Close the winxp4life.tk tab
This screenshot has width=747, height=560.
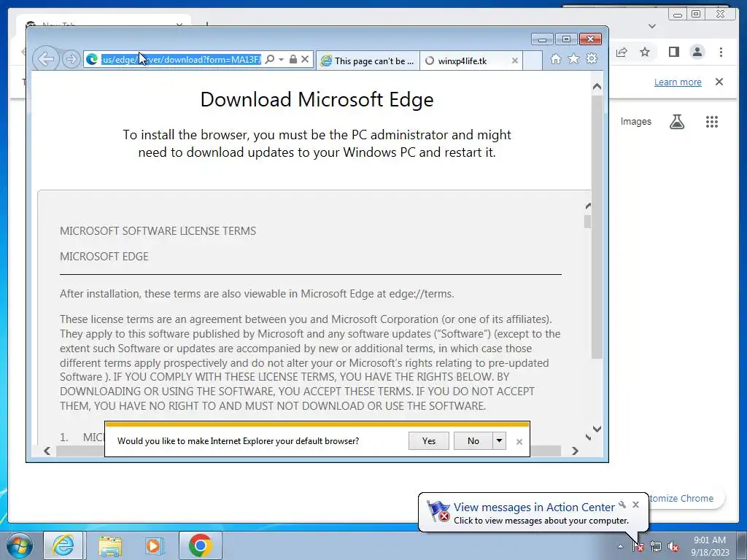tap(514, 61)
